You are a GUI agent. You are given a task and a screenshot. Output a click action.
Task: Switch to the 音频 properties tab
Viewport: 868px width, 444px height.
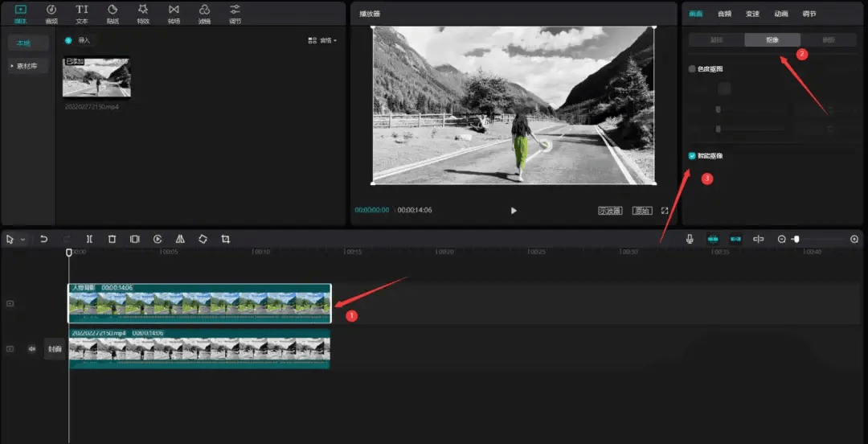[x=724, y=14]
